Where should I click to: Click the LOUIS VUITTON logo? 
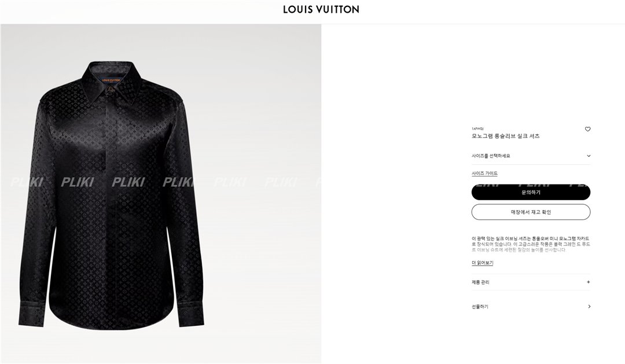click(321, 10)
